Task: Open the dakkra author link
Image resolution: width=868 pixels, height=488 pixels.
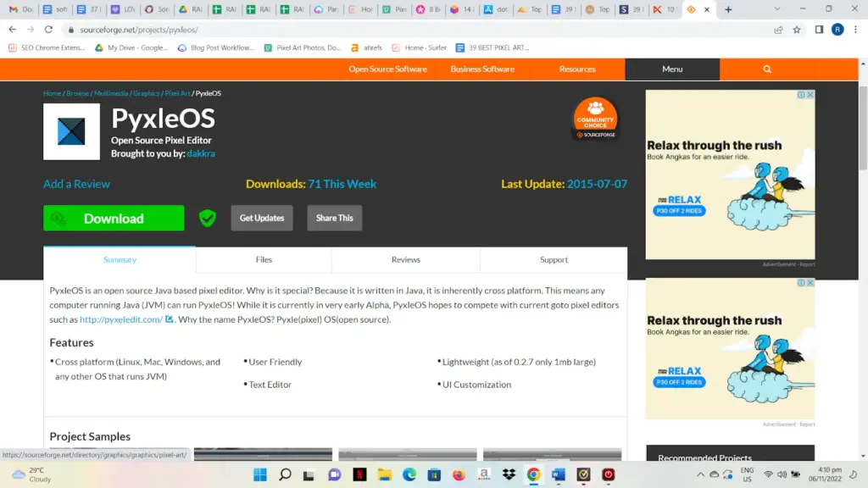Action: 201,153
